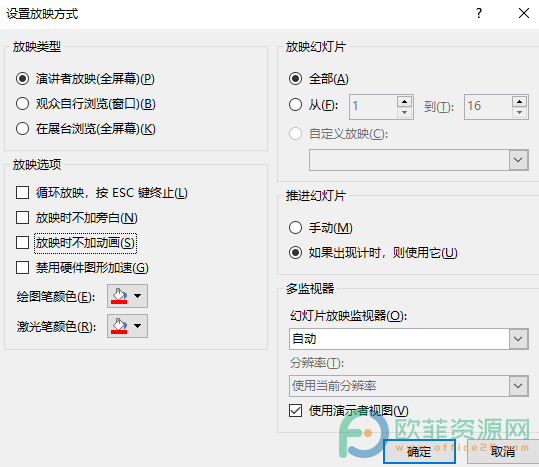
Task: Click the 取消 button
Action: [503, 452]
